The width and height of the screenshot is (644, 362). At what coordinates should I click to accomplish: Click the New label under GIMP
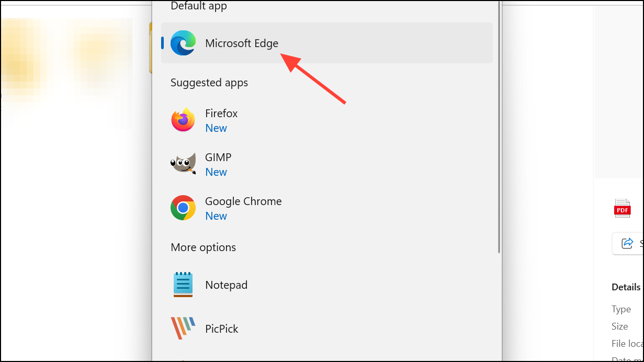coord(216,172)
